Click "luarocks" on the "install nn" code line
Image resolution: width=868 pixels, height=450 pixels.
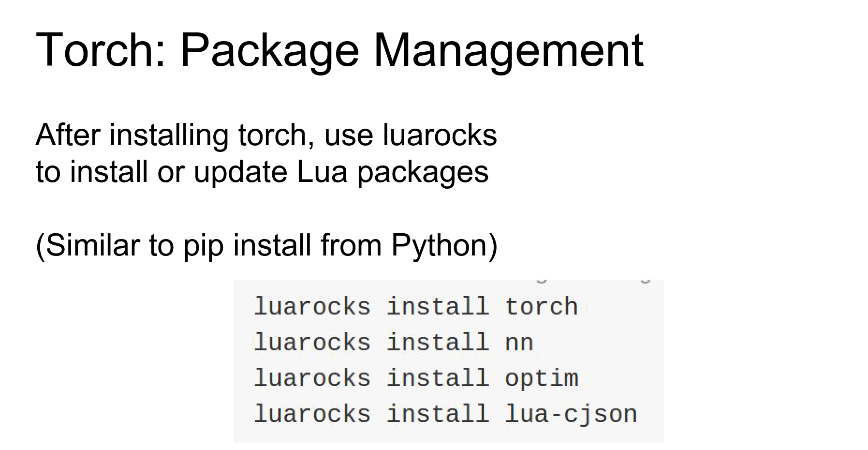coord(312,343)
